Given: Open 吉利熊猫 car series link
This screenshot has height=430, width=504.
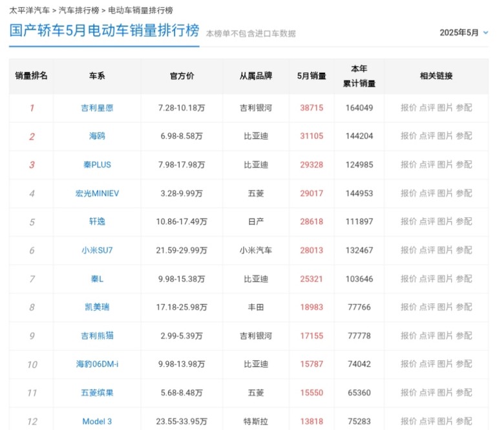Looking at the screenshot, I should click(x=97, y=336).
